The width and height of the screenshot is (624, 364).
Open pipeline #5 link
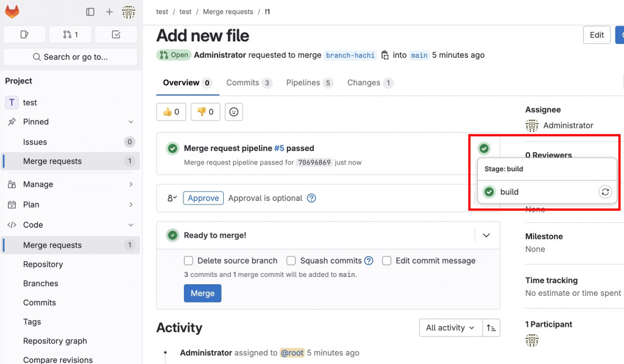pos(279,148)
